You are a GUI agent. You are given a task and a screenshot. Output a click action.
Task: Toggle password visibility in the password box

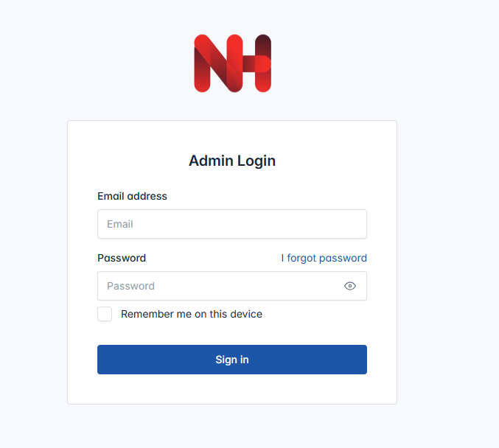tap(350, 286)
